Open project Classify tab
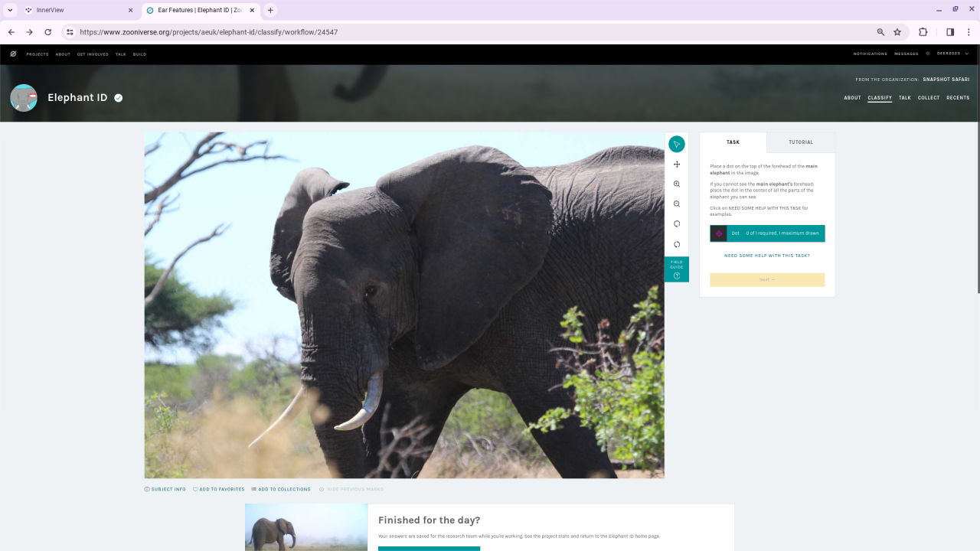 [880, 98]
